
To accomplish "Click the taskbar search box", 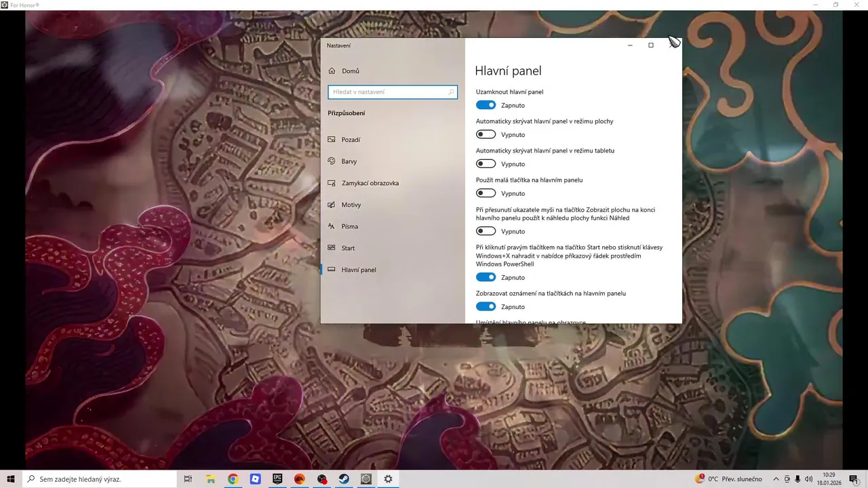I will (x=100, y=479).
